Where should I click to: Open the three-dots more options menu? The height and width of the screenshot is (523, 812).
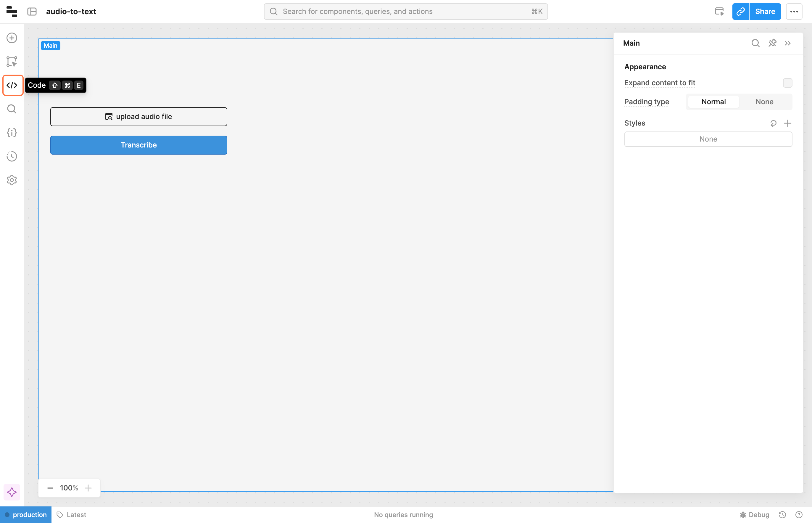click(794, 12)
